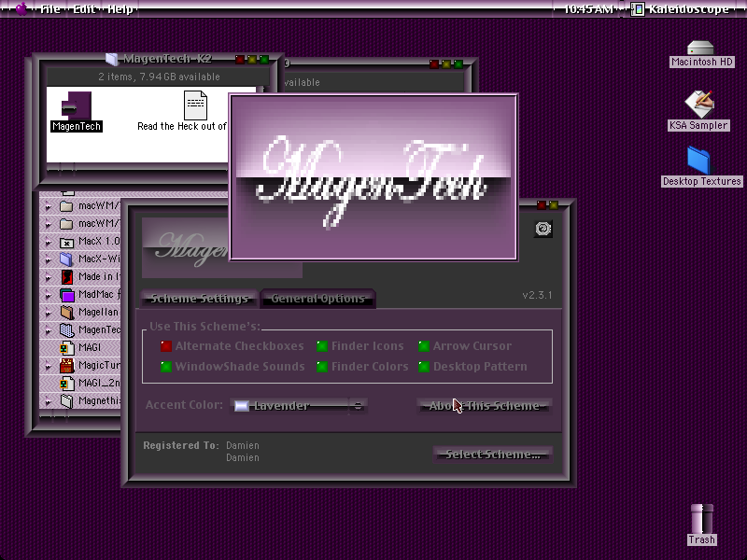
Task: Expand the MagenTec folder triangle in list
Action: click(x=49, y=330)
